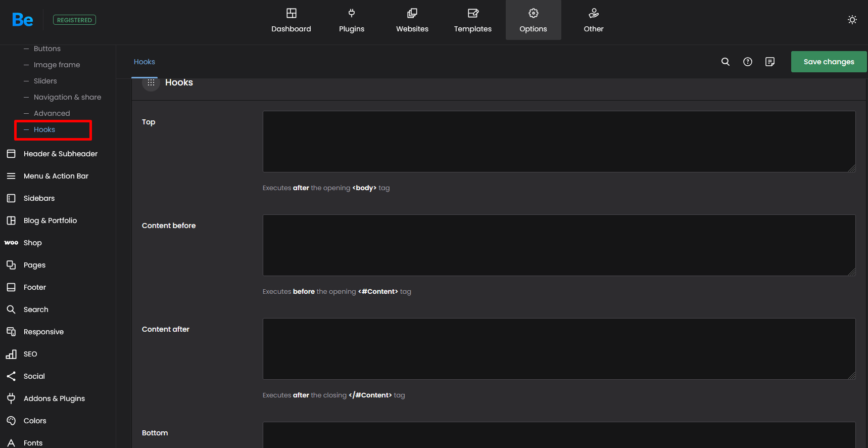
Task: Focus the Content before text area
Action: pyautogui.click(x=558, y=245)
